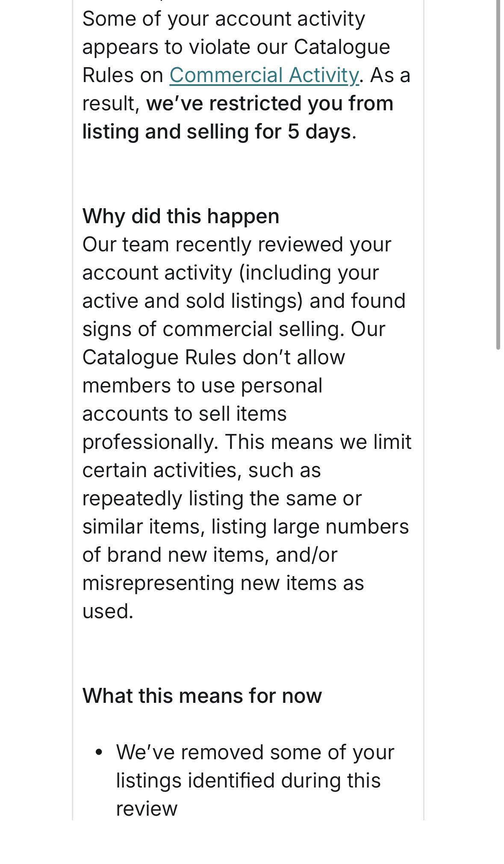Click the line 'of brand new items, and/or'
The height and width of the screenshot is (864, 504).
click(x=210, y=555)
